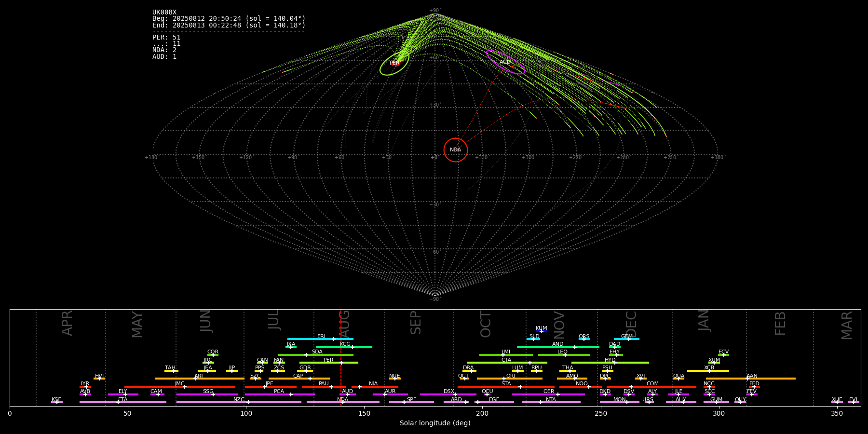
Task: Click the COM red shower bar
Action: coord(652,387)
